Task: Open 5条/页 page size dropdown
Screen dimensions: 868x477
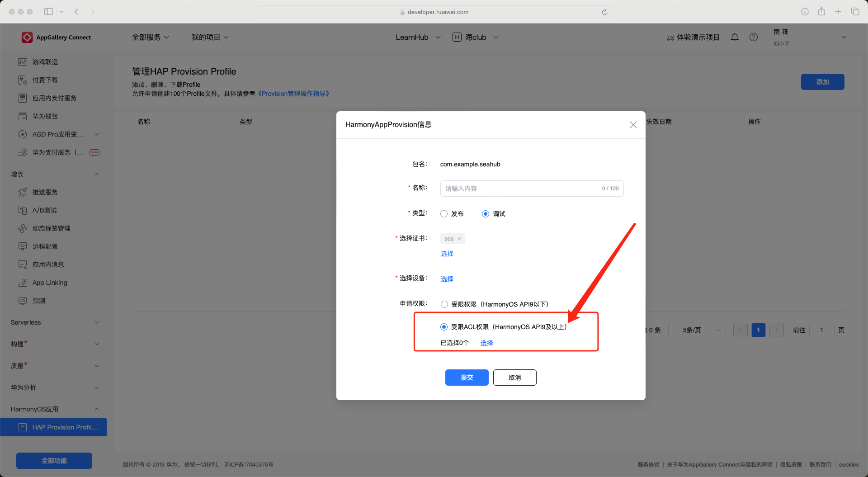Action: (x=697, y=330)
